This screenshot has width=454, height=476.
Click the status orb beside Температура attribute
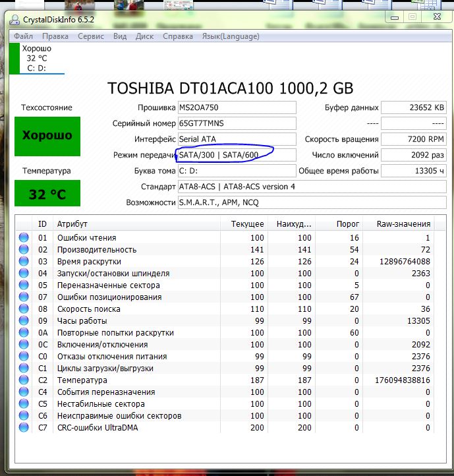click(x=24, y=380)
